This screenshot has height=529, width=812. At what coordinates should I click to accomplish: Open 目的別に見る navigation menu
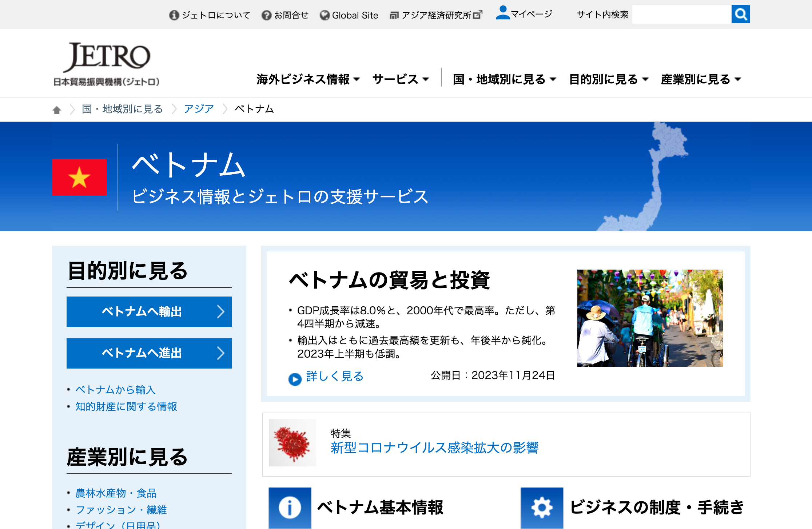[x=609, y=79]
